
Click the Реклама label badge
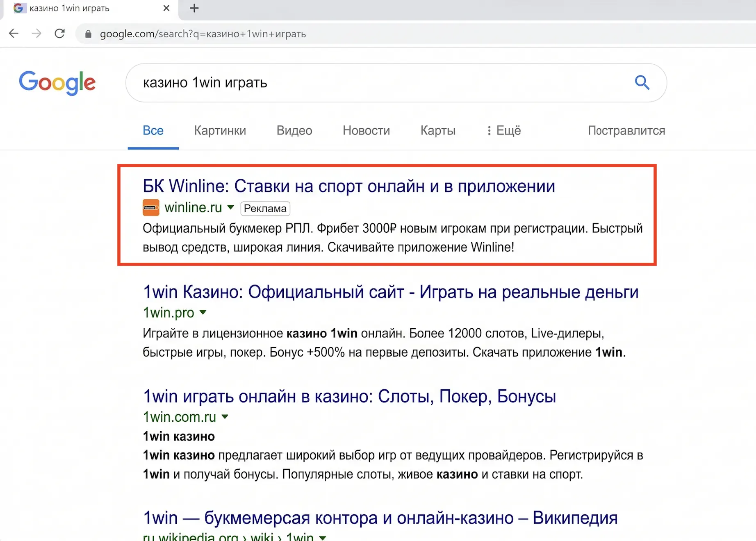265,208
